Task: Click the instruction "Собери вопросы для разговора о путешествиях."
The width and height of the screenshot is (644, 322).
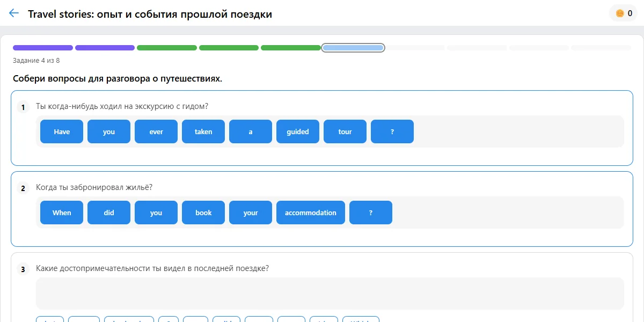Action: coord(118,79)
